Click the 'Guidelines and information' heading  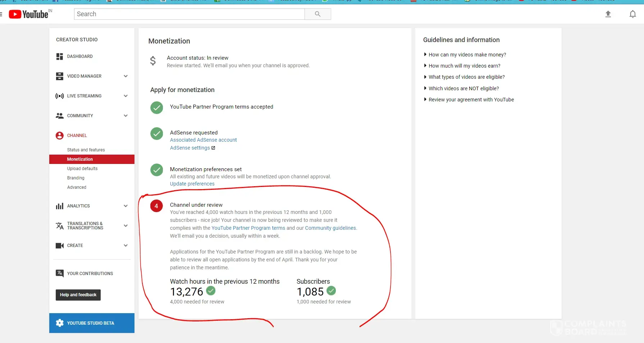tap(461, 40)
